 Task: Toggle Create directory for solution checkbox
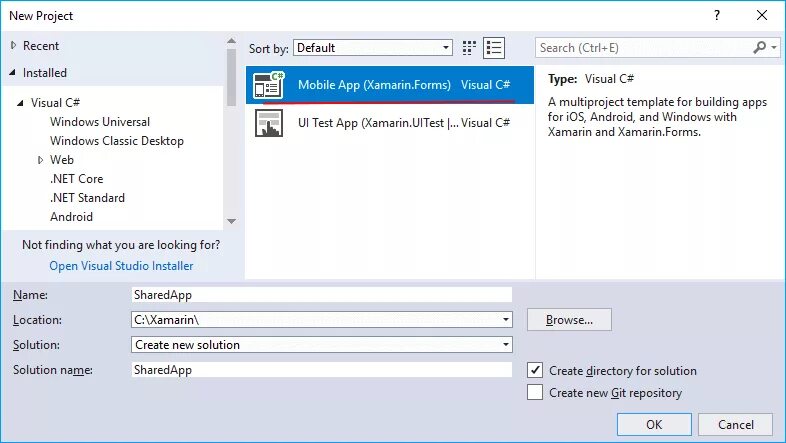(x=535, y=370)
